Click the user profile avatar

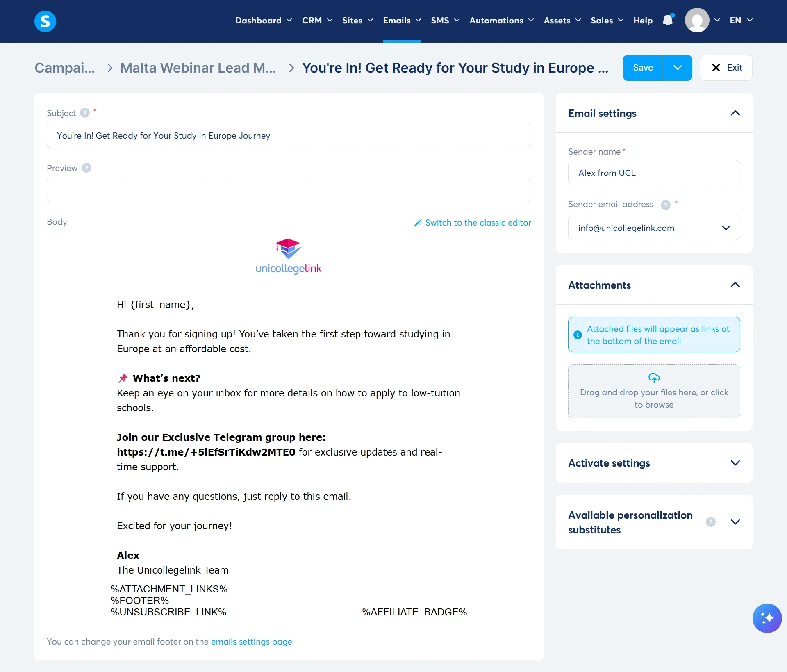[697, 21]
